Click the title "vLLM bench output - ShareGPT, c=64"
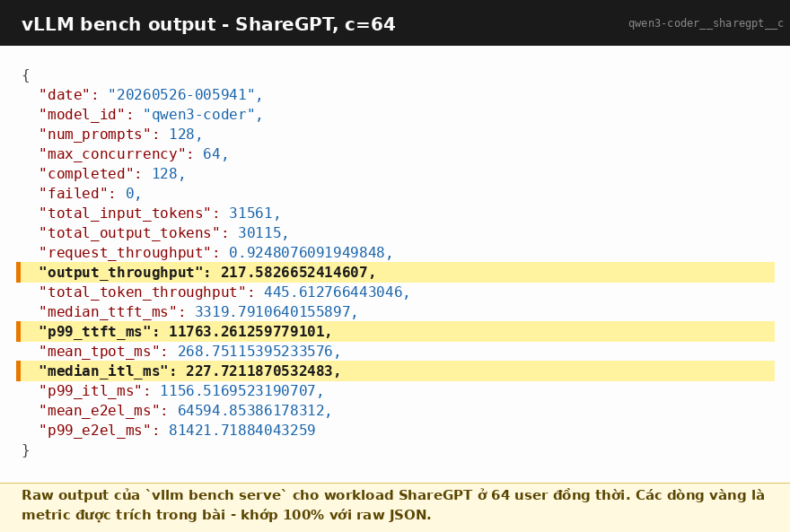 pos(208,24)
